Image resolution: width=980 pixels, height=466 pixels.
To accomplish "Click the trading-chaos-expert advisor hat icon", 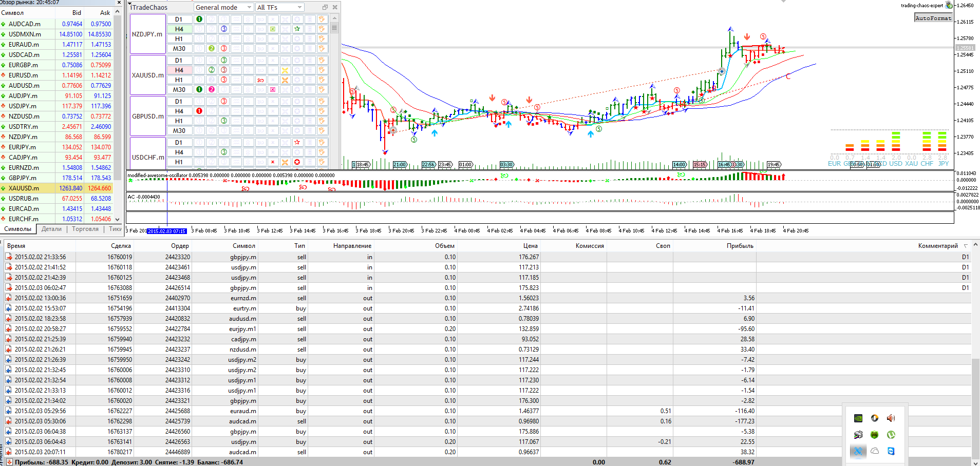I will coord(949,6).
